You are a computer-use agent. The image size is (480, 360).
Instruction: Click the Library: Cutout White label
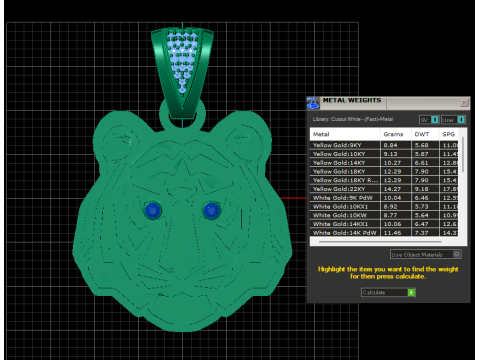click(353, 119)
